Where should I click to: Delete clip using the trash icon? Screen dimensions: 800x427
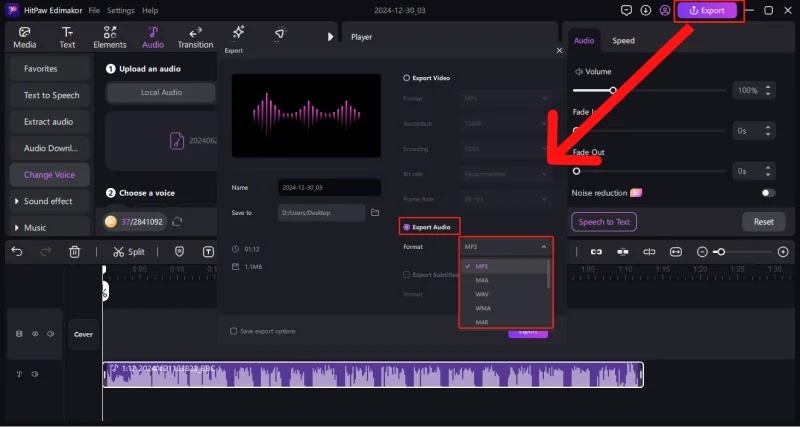tap(74, 252)
